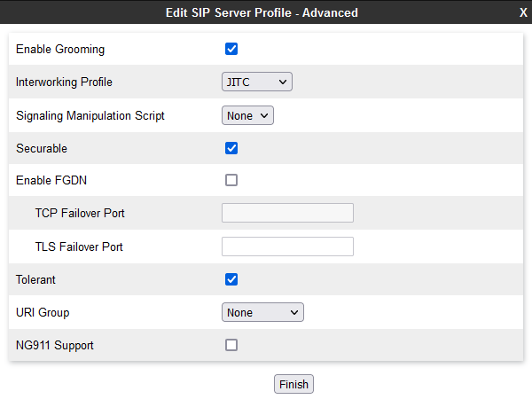
Task: Click the Enable FGDN label
Action: [51, 180]
